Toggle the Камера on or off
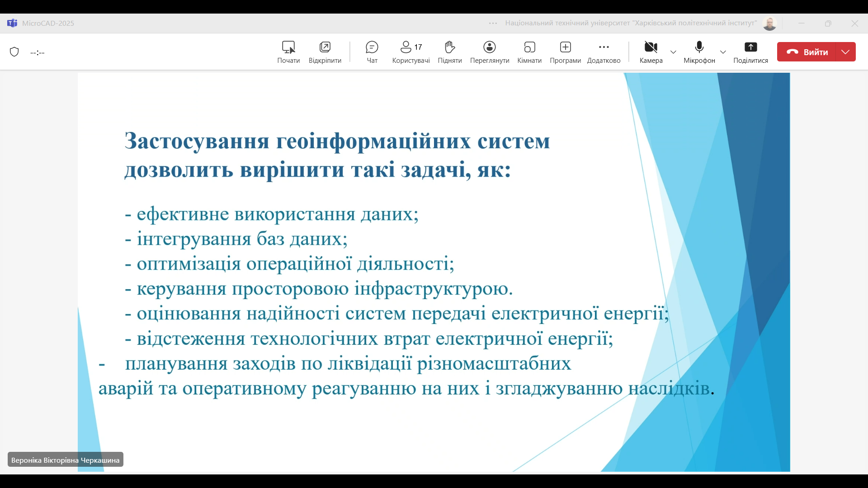The height and width of the screenshot is (488, 868). 651,52
